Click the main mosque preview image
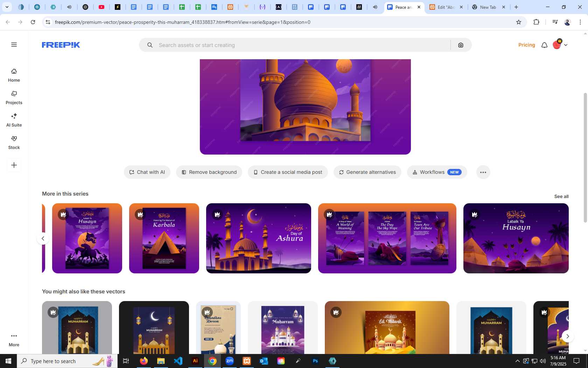 pyautogui.click(x=305, y=107)
